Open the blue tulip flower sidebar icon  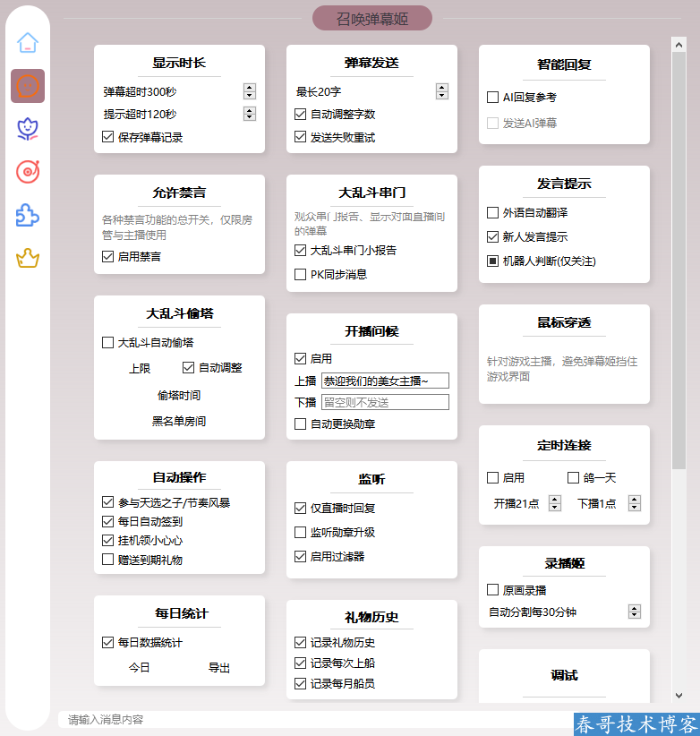[28, 129]
